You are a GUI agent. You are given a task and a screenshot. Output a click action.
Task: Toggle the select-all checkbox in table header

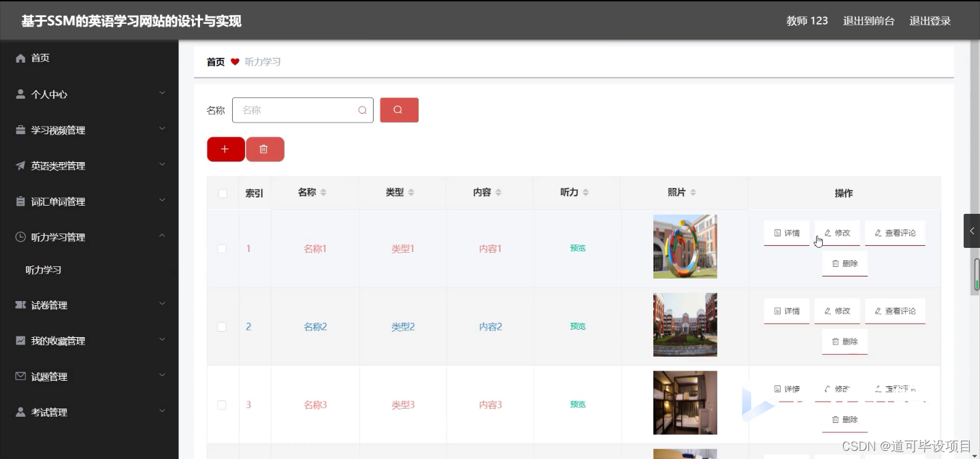(223, 193)
